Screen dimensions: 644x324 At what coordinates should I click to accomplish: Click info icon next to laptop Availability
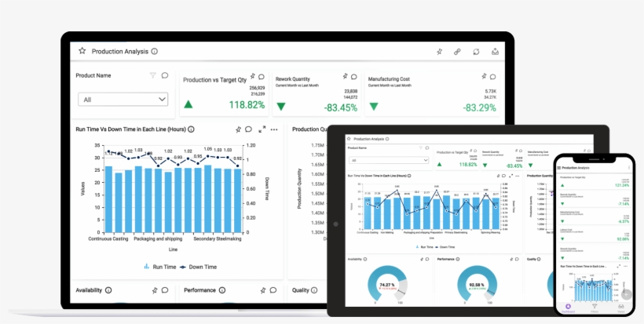108,290
